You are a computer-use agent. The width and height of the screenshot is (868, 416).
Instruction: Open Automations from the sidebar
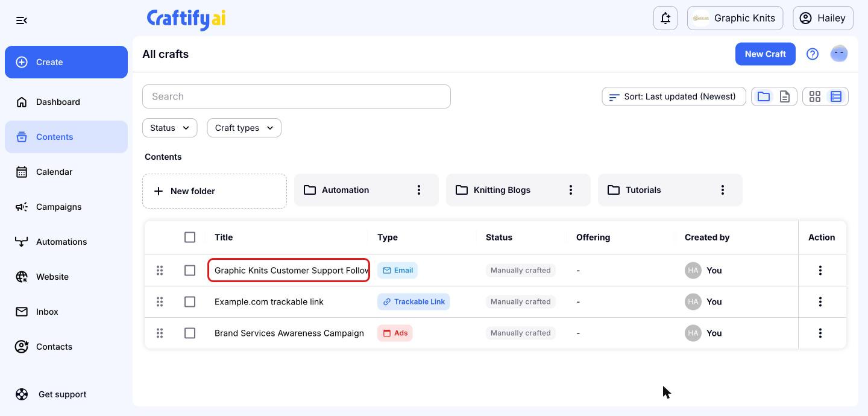[66, 242]
